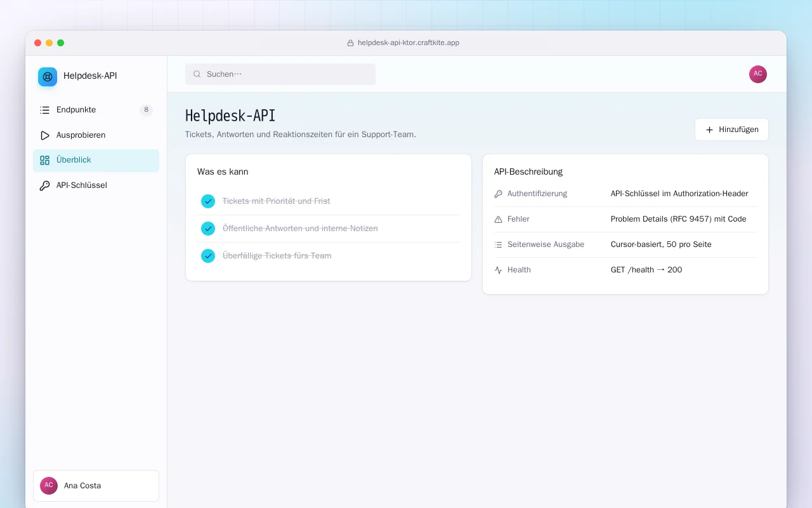Click the 'Authentifizierung' label
Viewport: 812px width, 508px height.
(537, 194)
